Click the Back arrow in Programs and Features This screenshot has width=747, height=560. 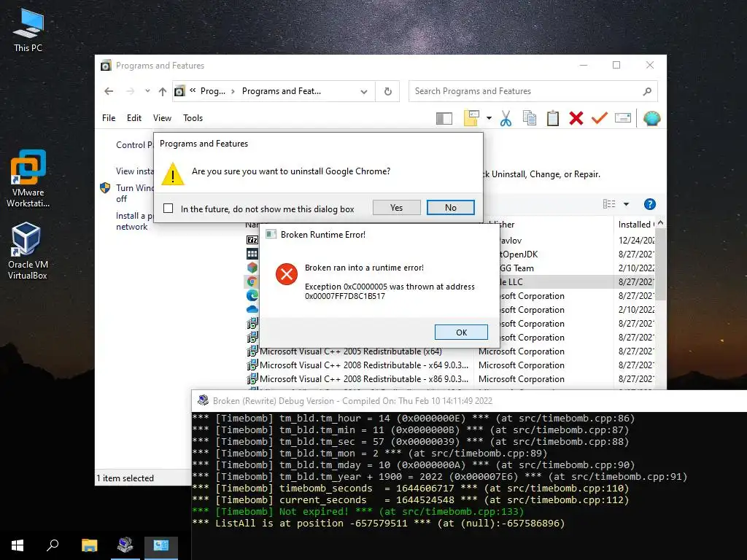coord(109,91)
